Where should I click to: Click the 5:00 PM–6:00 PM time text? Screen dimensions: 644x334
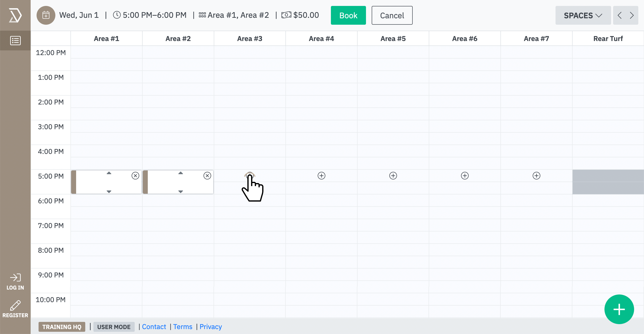pyautogui.click(x=154, y=15)
